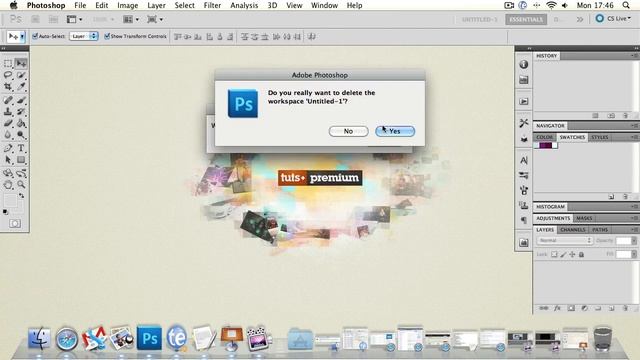Toggle Lock transparent pixels in Layers
Screen dimensions: 640x360
tap(554, 254)
